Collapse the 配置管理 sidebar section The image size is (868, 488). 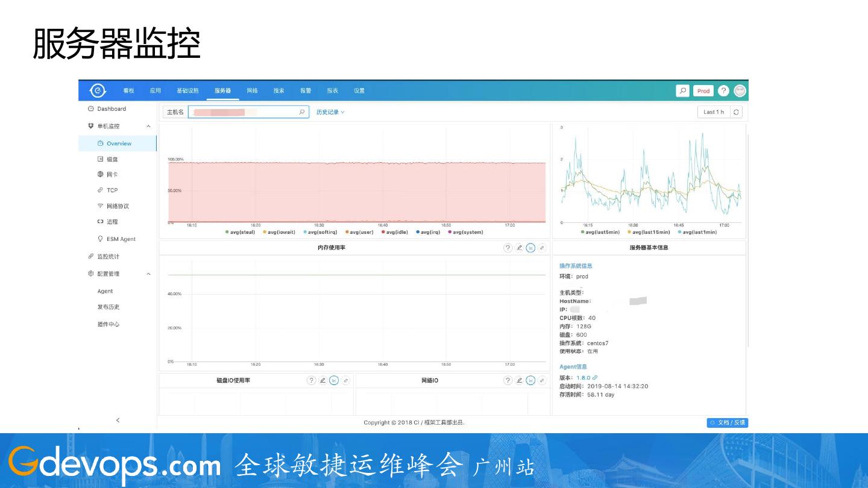click(148, 274)
